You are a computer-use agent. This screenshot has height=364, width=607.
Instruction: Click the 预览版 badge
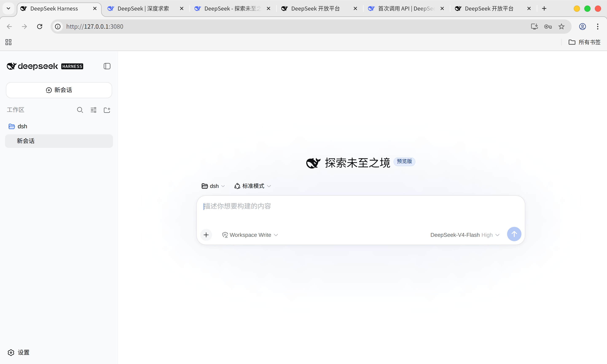coord(404,161)
